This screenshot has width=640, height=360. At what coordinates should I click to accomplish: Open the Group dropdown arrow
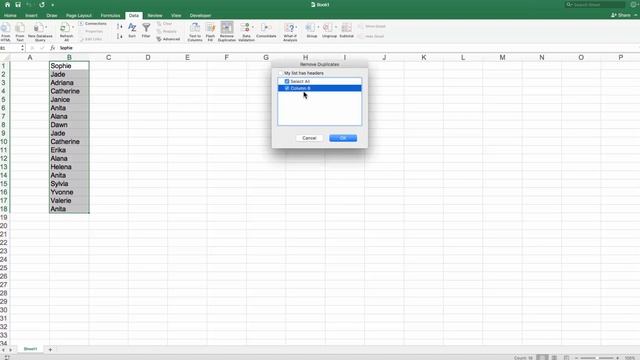click(x=318, y=27)
